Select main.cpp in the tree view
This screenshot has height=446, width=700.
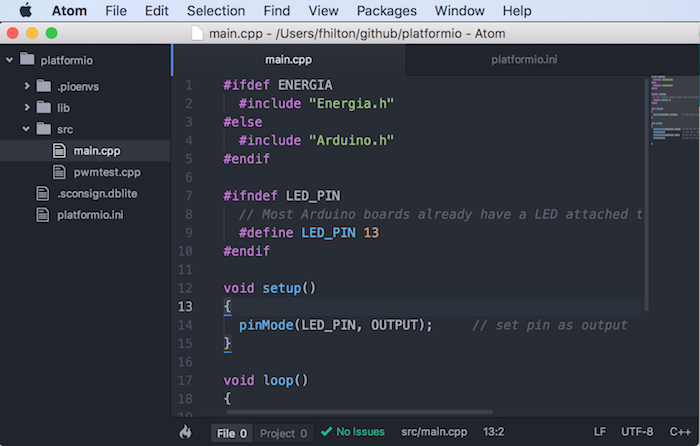97,151
